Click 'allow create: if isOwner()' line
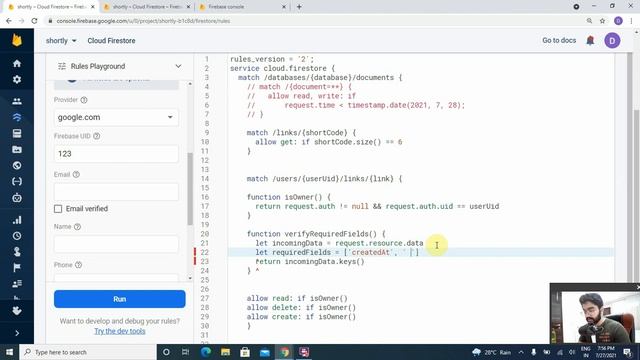640x360 pixels. tap(301, 317)
